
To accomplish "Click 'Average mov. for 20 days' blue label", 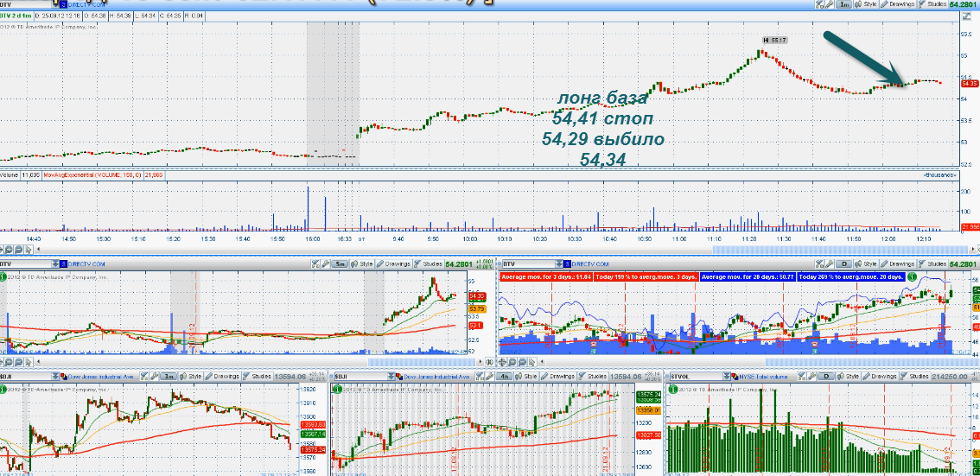I will point(748,276).
